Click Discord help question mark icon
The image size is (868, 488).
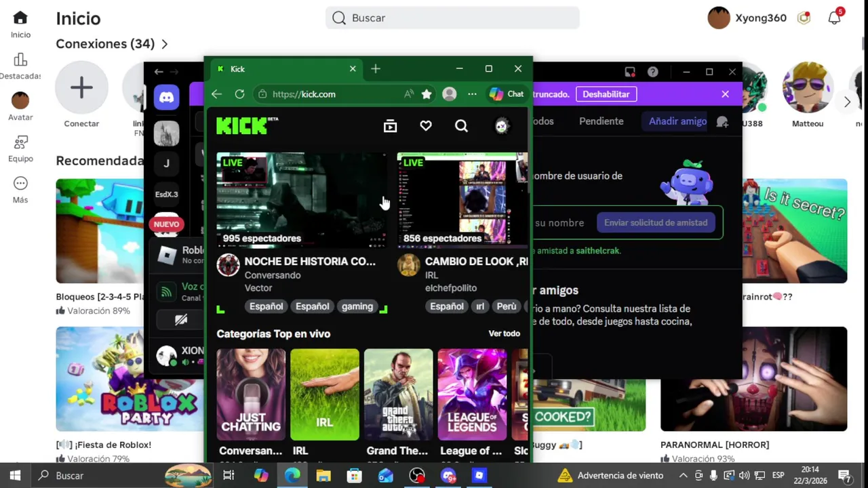point(652,72)
